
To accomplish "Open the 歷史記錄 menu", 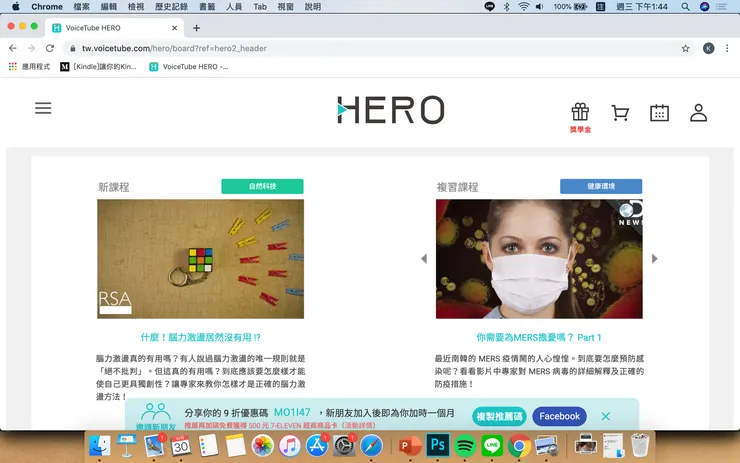I will 171,7.
